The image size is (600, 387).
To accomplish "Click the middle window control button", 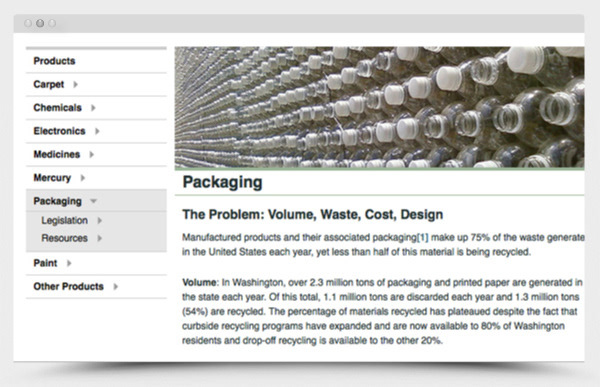I will point(40,23).
